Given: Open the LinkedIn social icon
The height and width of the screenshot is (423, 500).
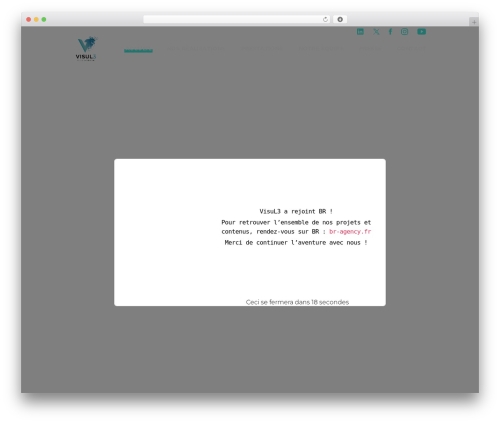Looking at the screenshot, I should point(360,32).
